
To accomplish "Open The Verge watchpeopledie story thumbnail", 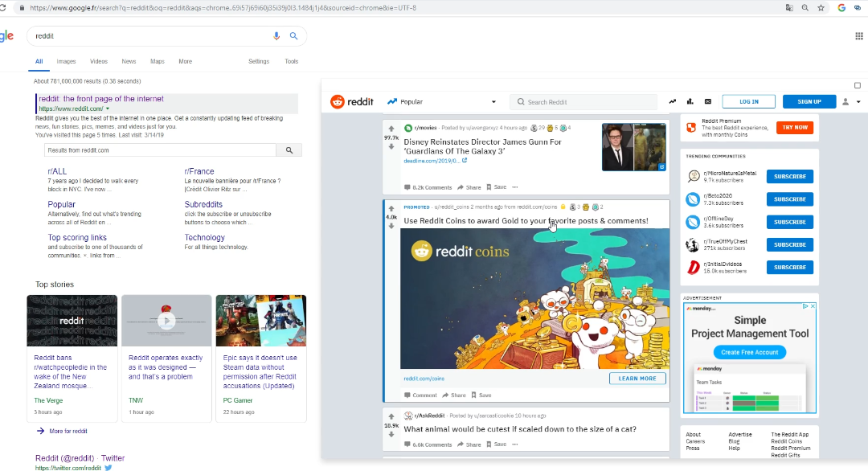I will click(x=72, y=321).
